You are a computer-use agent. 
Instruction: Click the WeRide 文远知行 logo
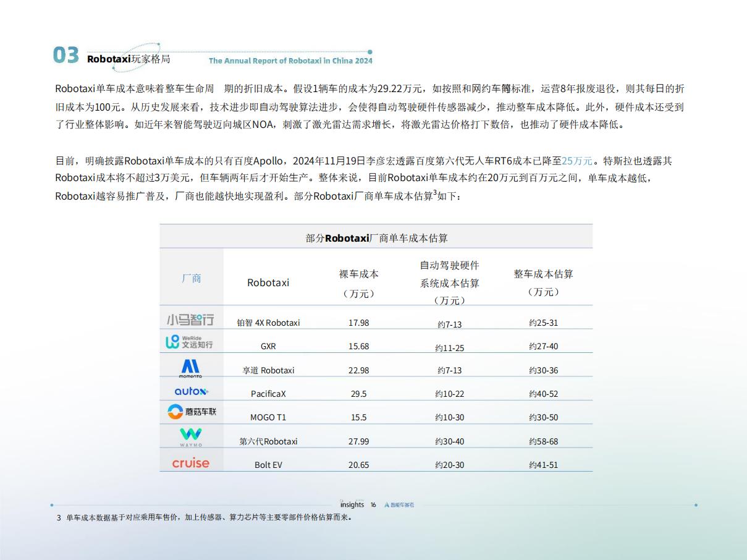[x=189, y=342]
